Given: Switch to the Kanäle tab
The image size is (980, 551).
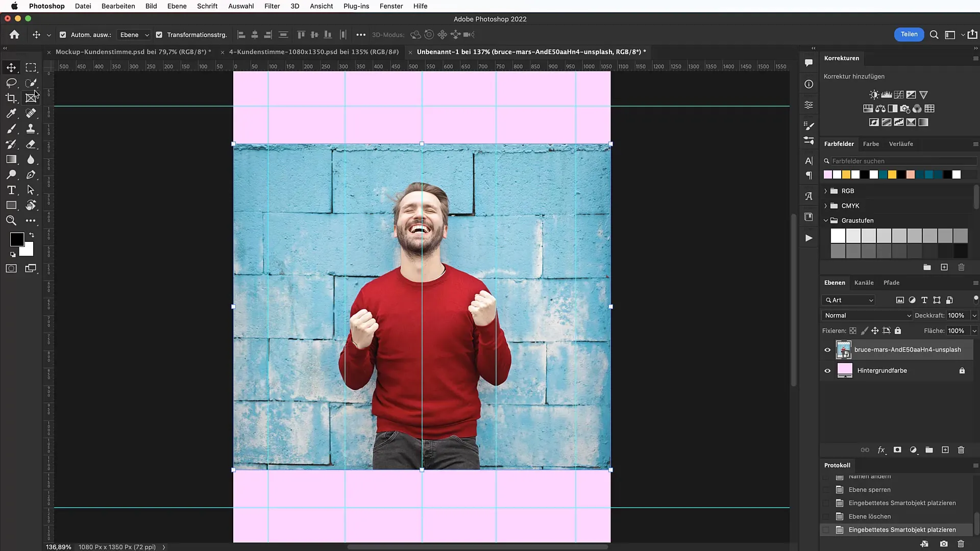Looking at the screenshot, I should click(x=864, y=283).
